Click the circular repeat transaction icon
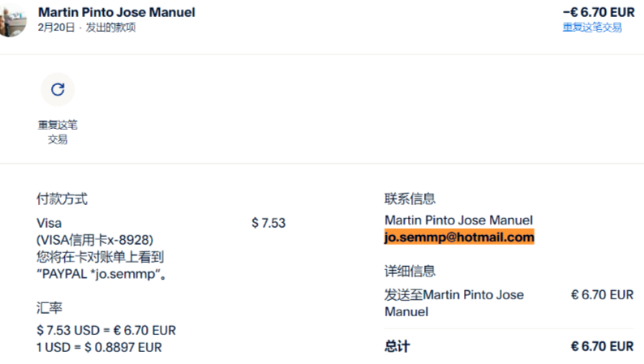This screenshot has width=644, height=364. click(58, 89)
